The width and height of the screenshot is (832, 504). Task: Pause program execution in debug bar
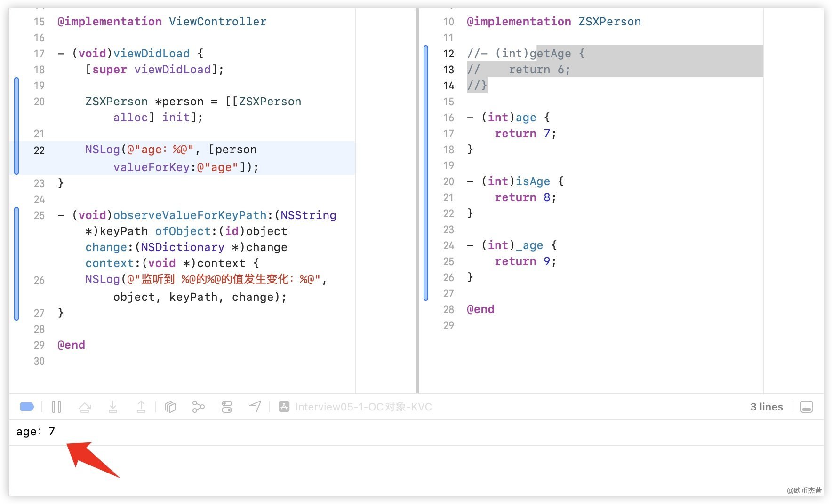tap(56, 407)
